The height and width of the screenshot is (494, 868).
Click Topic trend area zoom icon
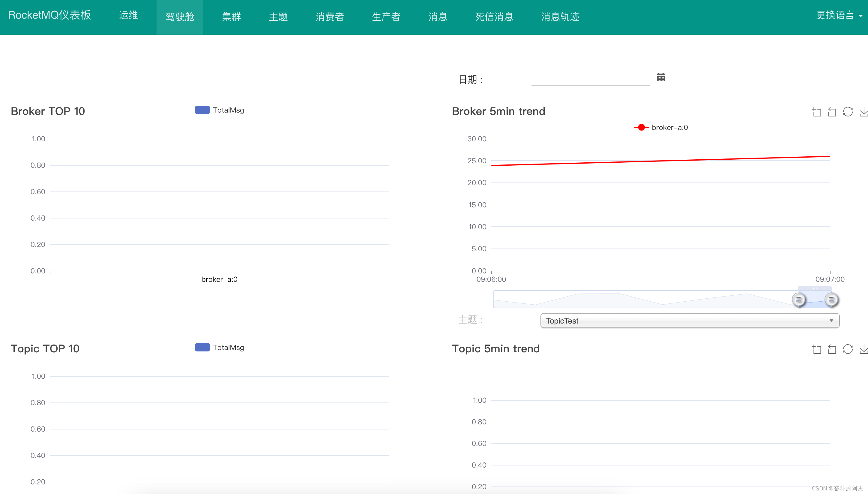point(816,349)
